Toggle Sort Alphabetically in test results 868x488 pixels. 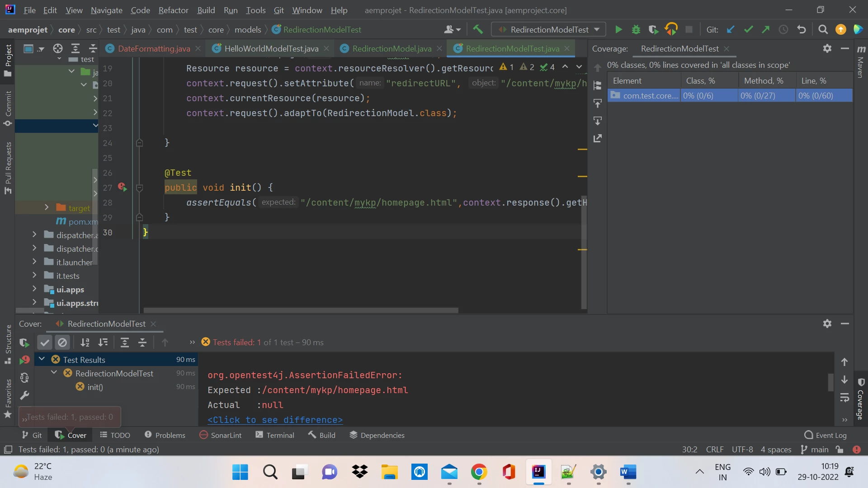click(x=85, y=343)
